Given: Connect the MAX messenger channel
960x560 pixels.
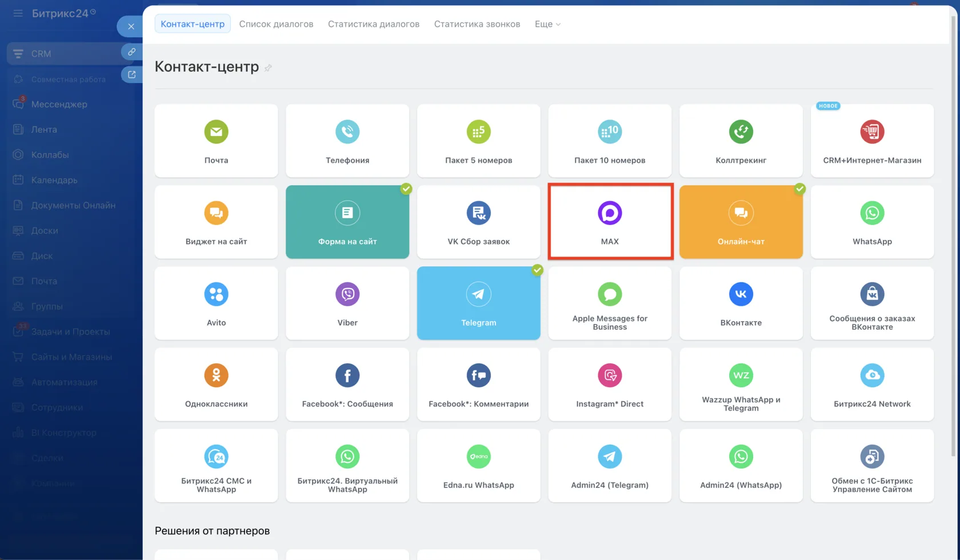Looking at the screenshot, I should tap(610, 222).
